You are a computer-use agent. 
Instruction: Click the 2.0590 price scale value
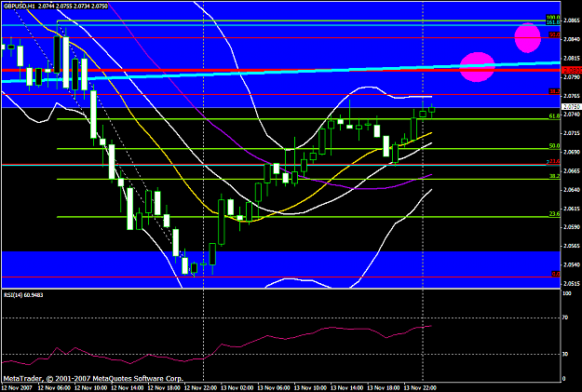click(572, 227)
